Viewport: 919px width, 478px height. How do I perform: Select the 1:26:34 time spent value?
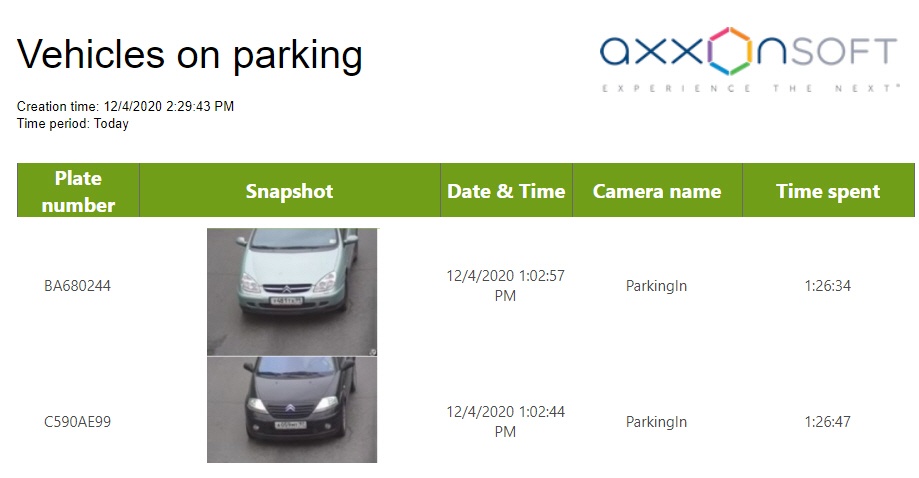(828, 286)
